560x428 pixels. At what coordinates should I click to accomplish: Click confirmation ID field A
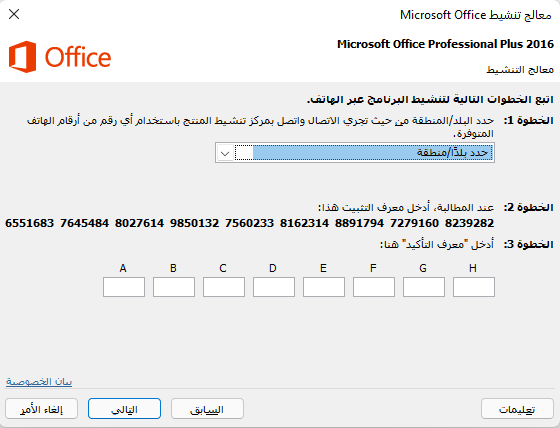tap(124, 287)
